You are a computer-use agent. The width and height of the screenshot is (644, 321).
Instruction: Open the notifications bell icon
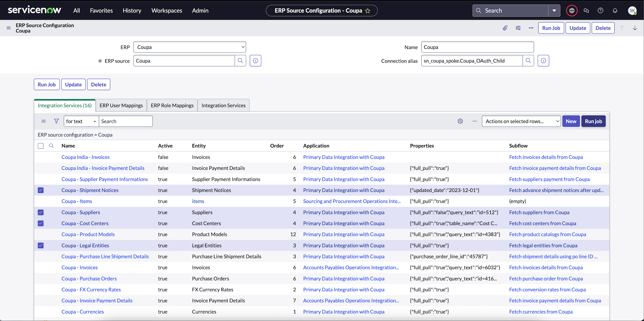(x=615, y=10)
